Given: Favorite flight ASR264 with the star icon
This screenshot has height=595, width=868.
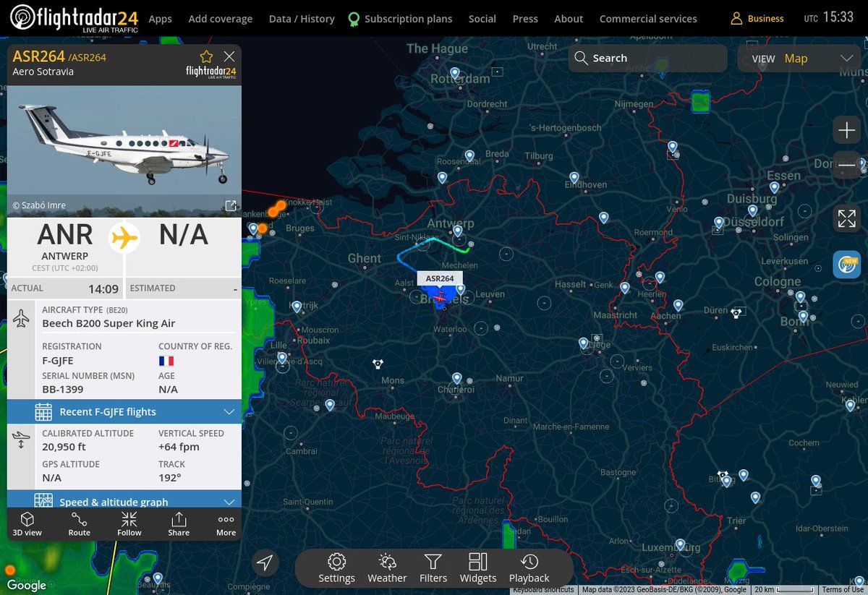Looking at the screenshot, I should [206, 56].
